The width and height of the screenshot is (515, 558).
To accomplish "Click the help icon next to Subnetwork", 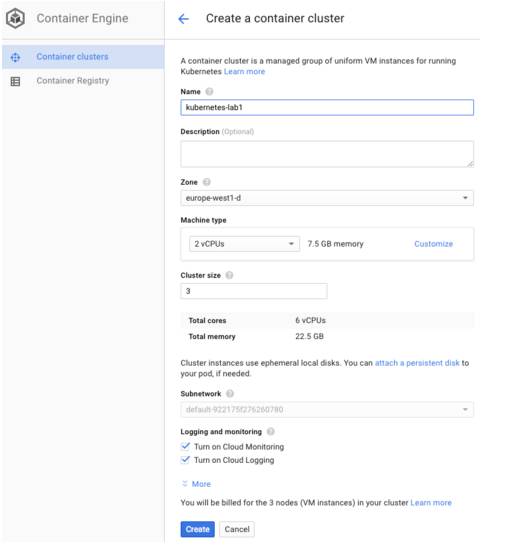I will [230, 393].
